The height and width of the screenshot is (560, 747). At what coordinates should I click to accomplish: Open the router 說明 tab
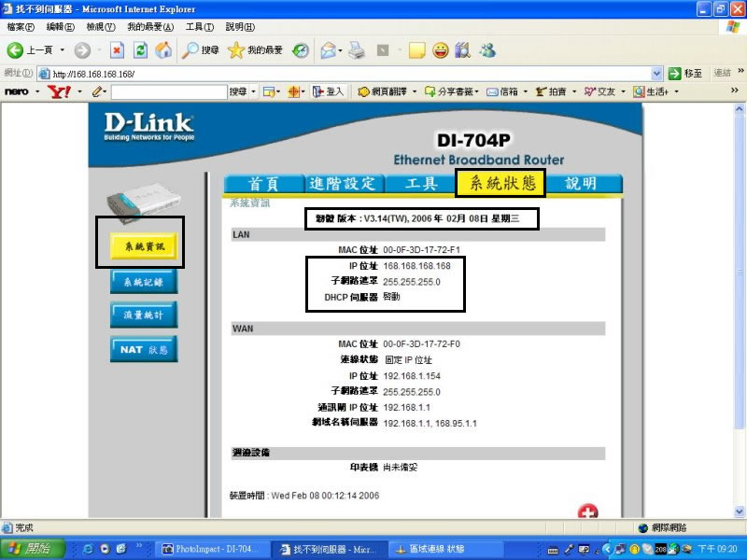coord(582,183)
